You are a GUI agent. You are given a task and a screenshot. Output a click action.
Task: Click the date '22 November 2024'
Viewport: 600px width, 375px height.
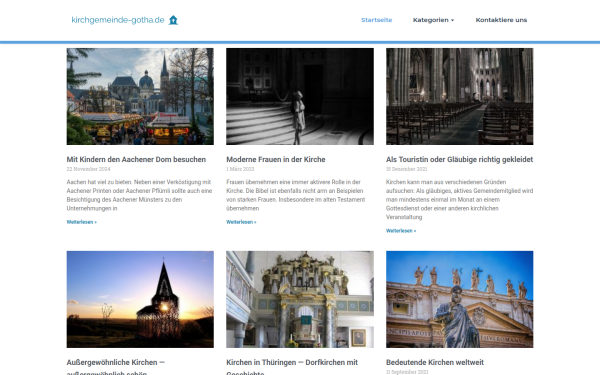[x=88, y=169]
